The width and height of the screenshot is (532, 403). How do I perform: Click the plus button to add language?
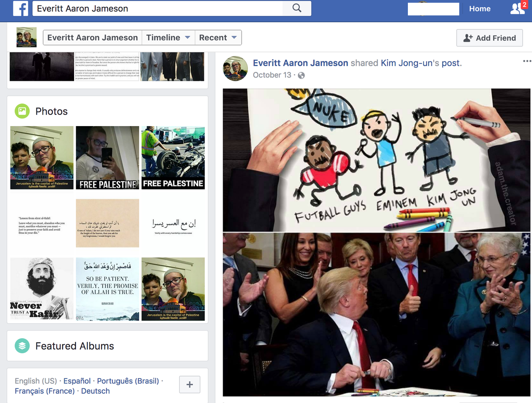tap(190, 384)
